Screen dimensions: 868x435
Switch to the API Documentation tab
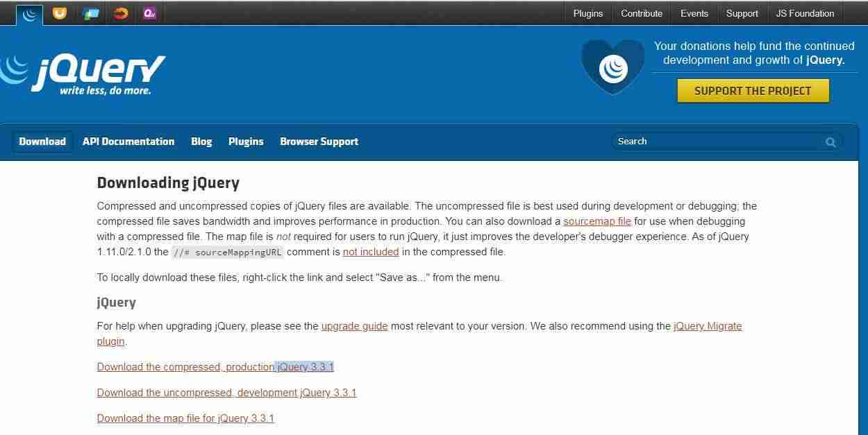click(x=128, y=142)
